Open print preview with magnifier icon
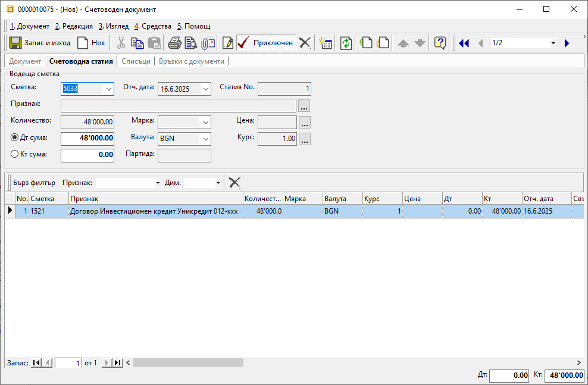This screenshot has width=588, height=385. (191, 43)
